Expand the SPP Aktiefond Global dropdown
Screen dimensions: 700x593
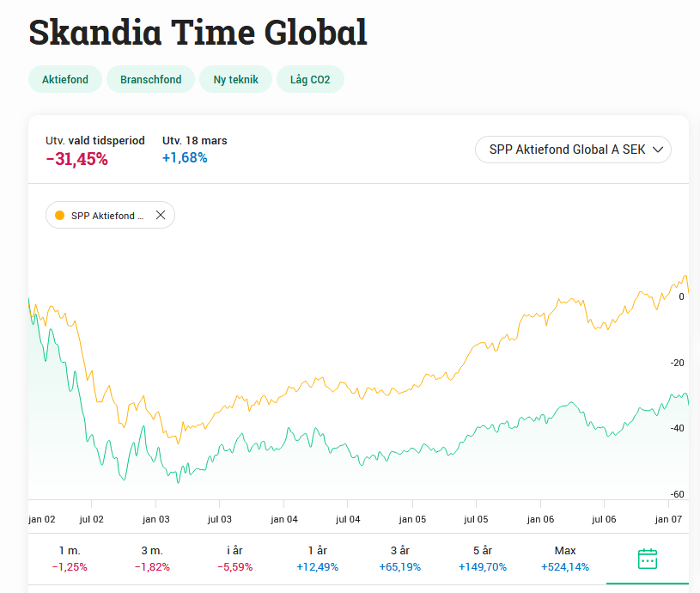click(x=573, y=150)
